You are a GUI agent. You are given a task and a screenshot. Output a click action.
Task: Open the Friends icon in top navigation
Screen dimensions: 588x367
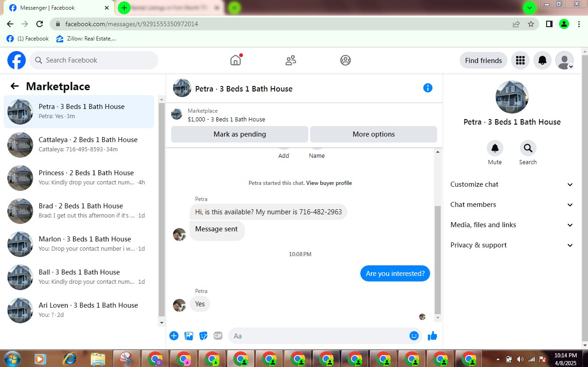(291, 60)
